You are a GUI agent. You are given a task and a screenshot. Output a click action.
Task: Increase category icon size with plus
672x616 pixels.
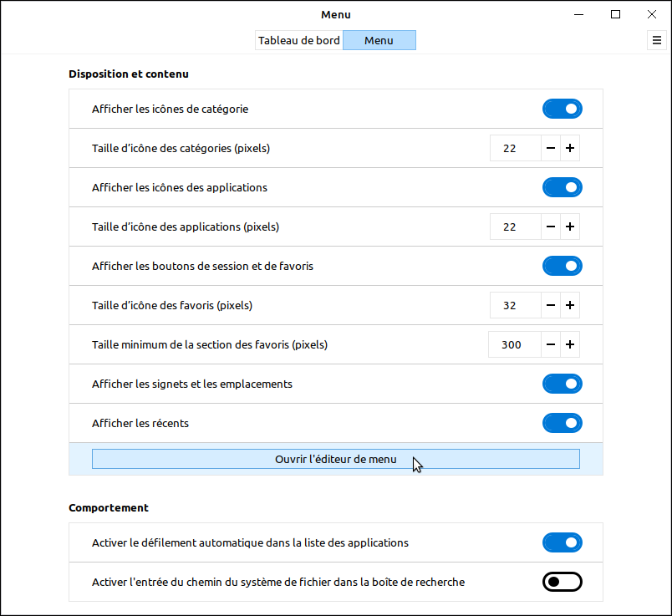pyautogui.click(x=570, y=149)
